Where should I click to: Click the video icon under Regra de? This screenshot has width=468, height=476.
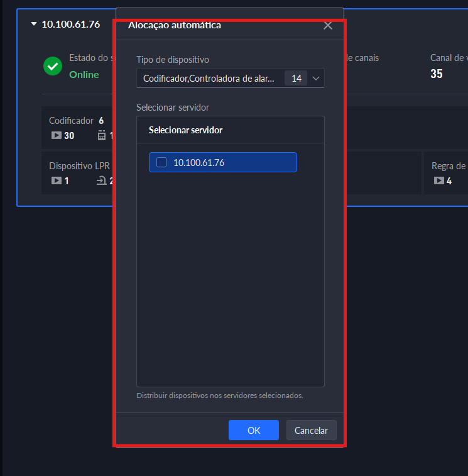coord(438,180)
